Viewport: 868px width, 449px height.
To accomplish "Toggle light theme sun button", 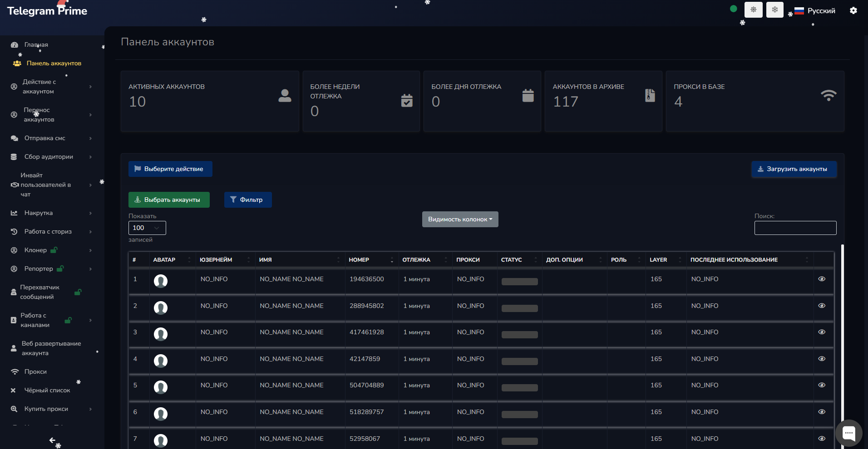I will pyautogui.click(x=754, y=10).
